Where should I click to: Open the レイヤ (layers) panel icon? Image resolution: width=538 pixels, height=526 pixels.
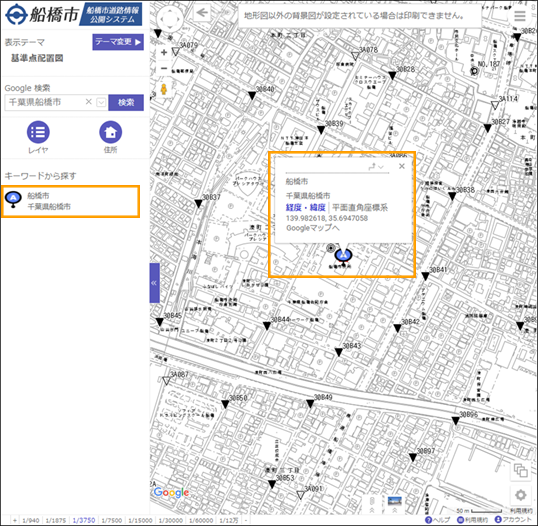(x=38, y=132)
